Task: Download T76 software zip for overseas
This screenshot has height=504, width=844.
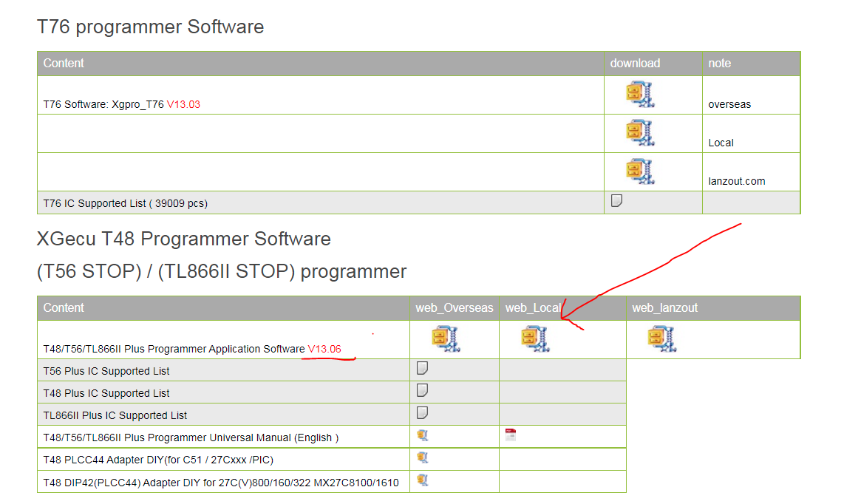Action: coord(640,95)
